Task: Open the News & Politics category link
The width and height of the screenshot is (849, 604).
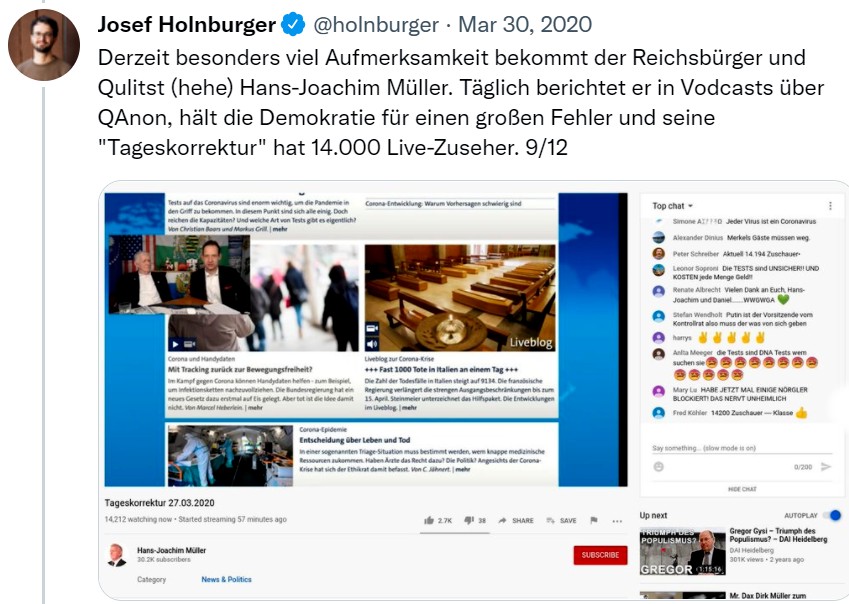Action: coord(226,579)
